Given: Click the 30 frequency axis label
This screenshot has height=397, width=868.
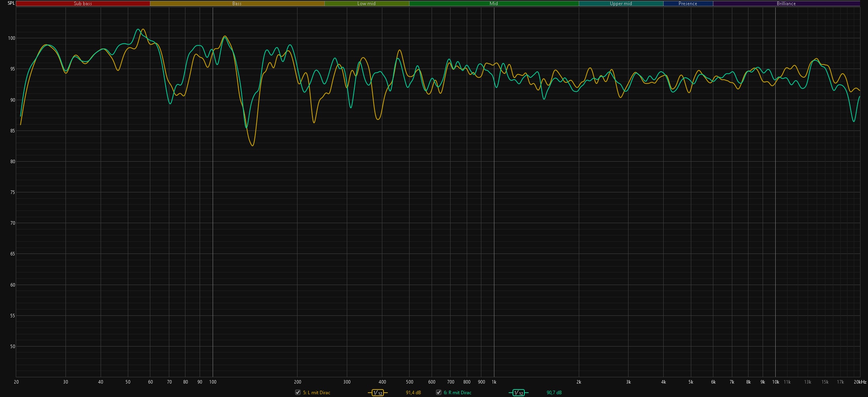Looking at the screenshot, I should (x=65, y=382).
